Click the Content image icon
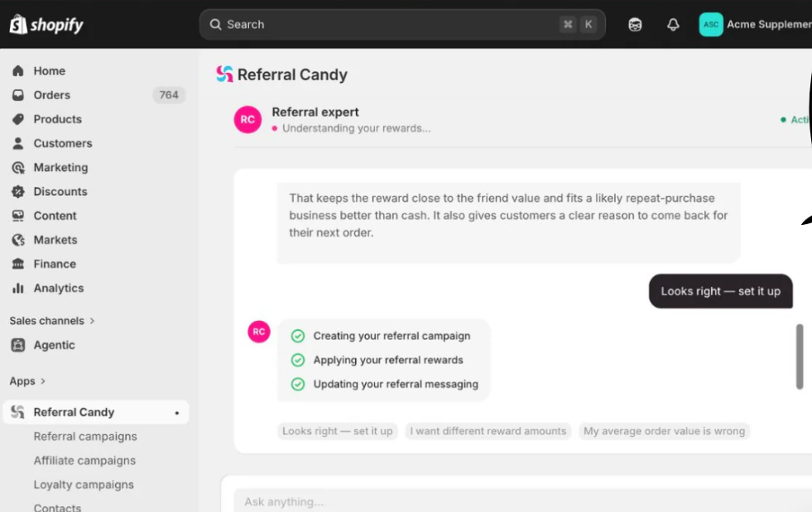Screen dimensions: 812x512 coord(18,215)
